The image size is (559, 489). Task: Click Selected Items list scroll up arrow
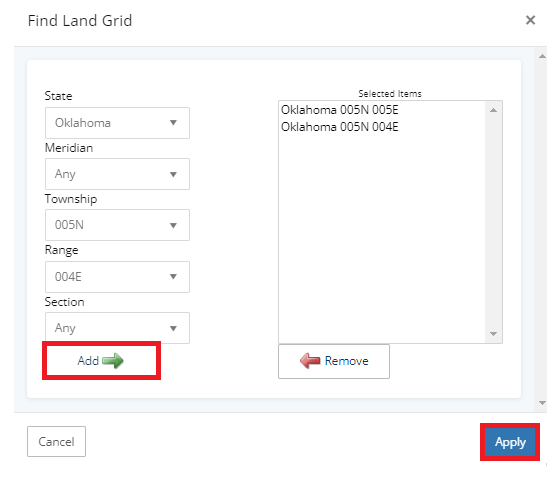coord(493,110)
